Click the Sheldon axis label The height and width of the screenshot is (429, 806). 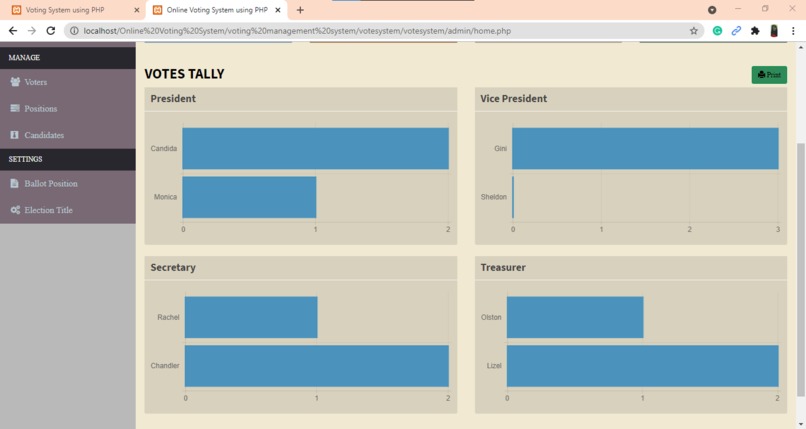pyautogui.click(x=494, y=197)
